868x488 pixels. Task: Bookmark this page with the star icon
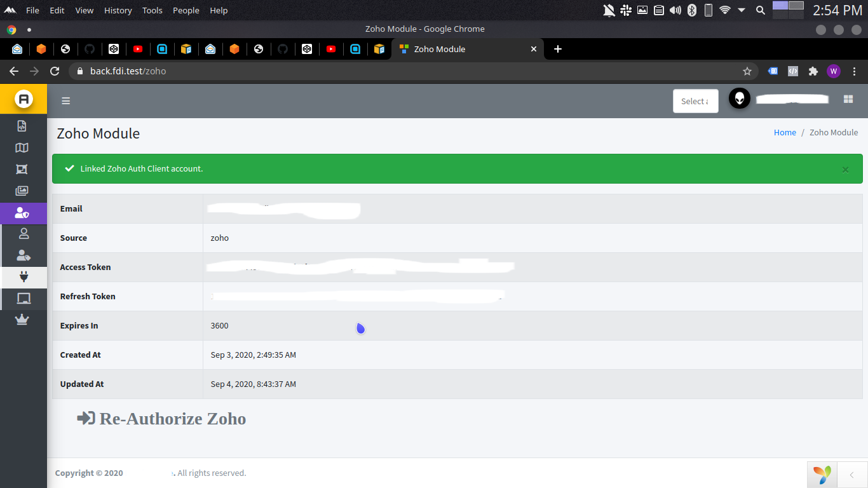pos(747,71)
